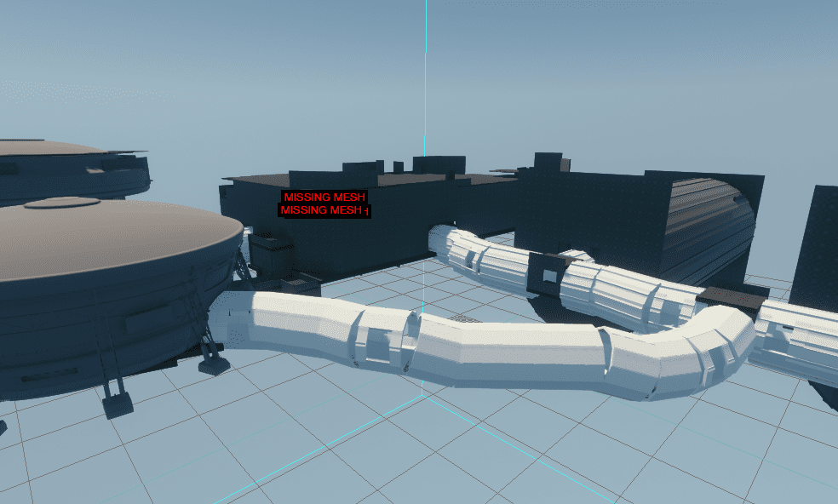Select the lower red MISSING MESH label
The height and width of the screenshot is (504, 838).
[x=323, y=210]
